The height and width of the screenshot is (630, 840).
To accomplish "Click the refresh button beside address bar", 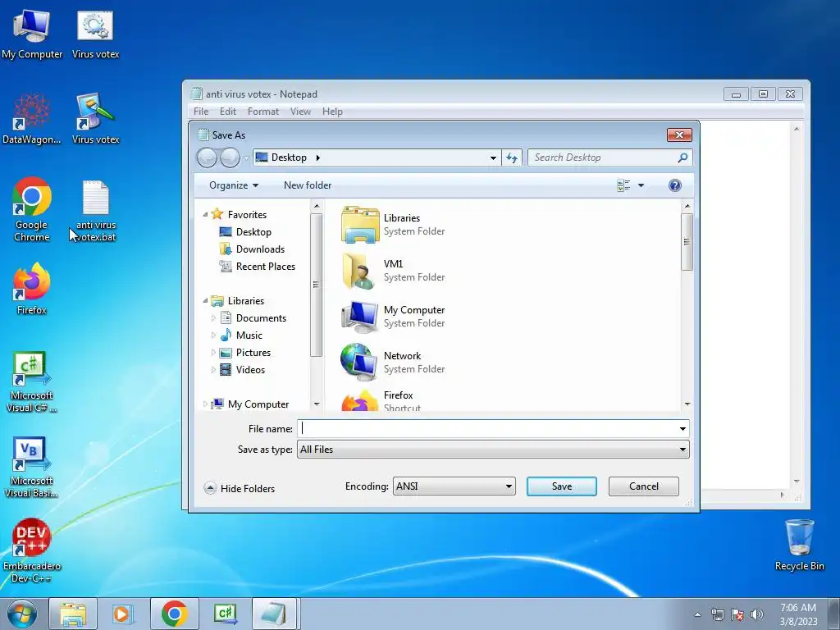I will click(512, 157).
